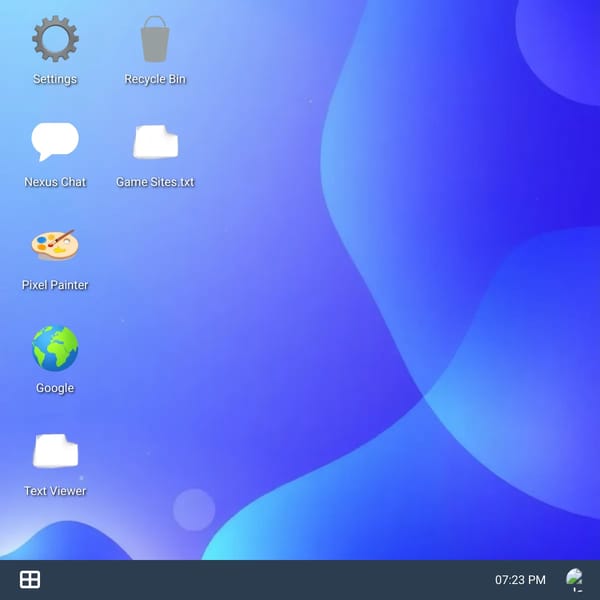Open the Text Viewer file icon

tap(55, 451)
